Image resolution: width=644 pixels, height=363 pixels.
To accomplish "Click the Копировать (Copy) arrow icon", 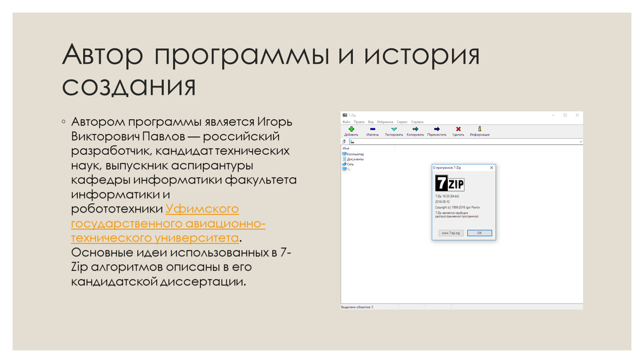I will click(x=415, y=129).
